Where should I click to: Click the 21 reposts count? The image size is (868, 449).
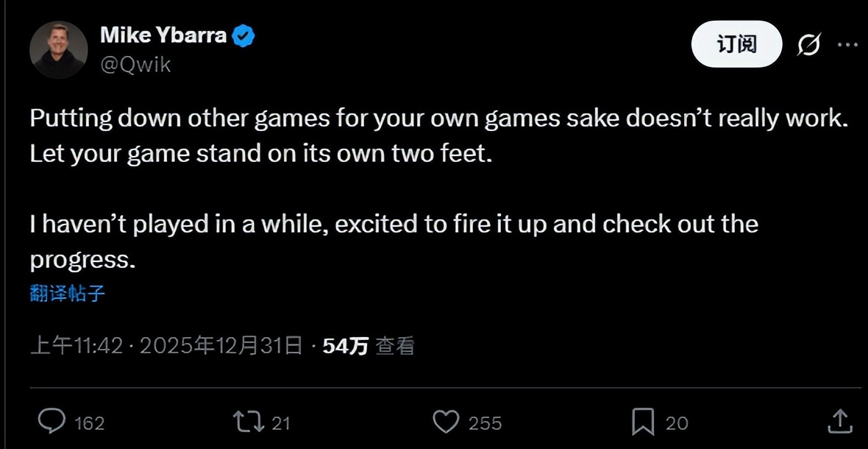pos(281,423)
